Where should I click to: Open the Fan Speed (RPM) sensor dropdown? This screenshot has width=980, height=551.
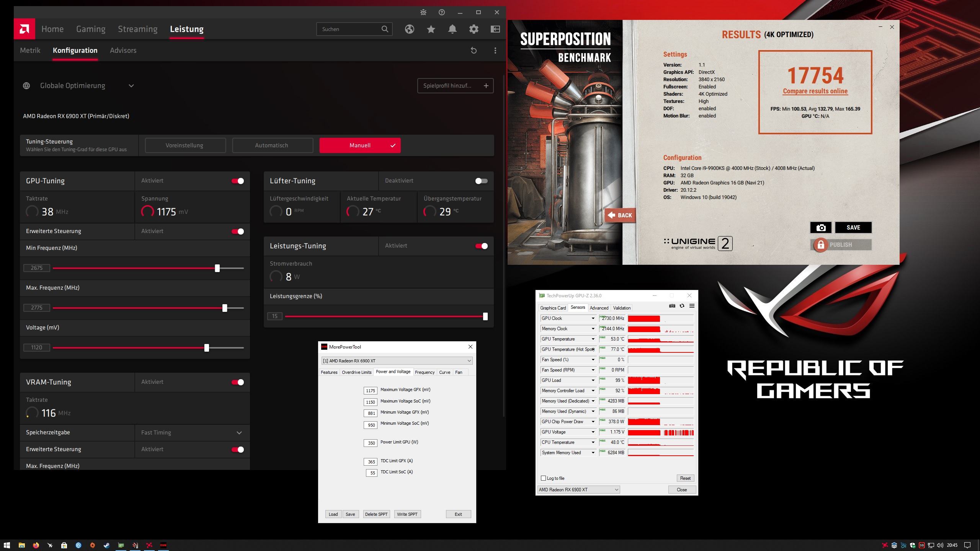pos(593,370)
